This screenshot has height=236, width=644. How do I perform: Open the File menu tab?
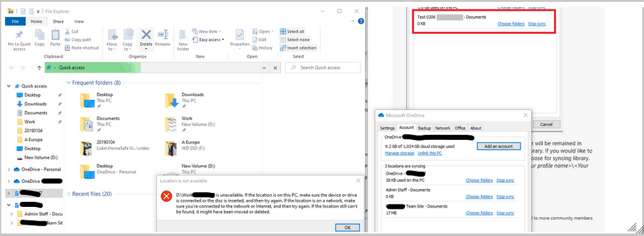coord(15,22)
